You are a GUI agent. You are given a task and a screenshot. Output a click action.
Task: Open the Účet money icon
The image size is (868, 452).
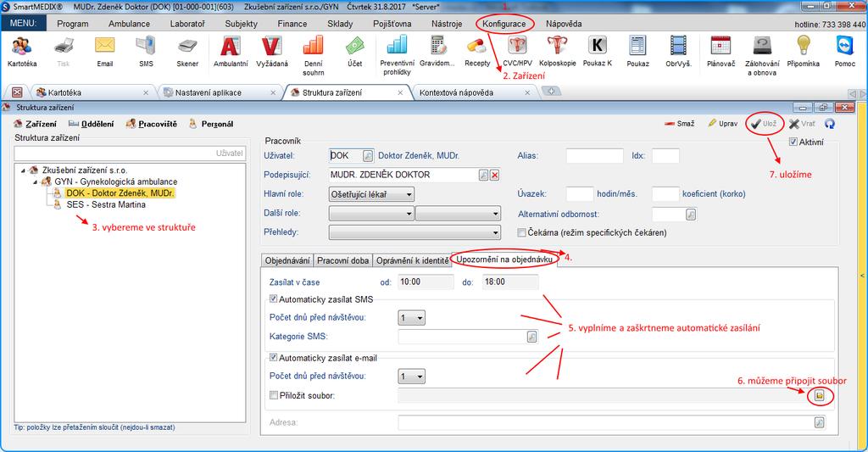355,47
